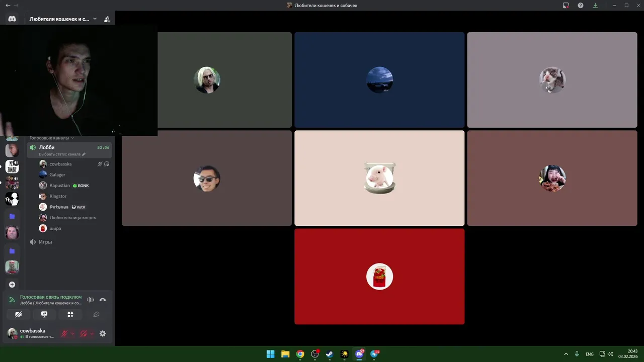Click Голосовая связь подключена status
Image resolution: width=644 pixels, height=362 pixels.
51,297
